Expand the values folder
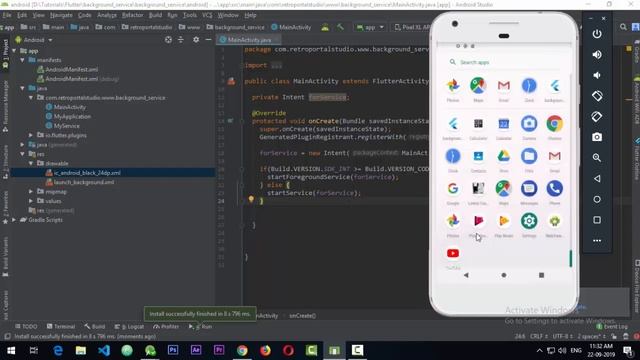Screen dimensions: 640x360 [31, 201]
